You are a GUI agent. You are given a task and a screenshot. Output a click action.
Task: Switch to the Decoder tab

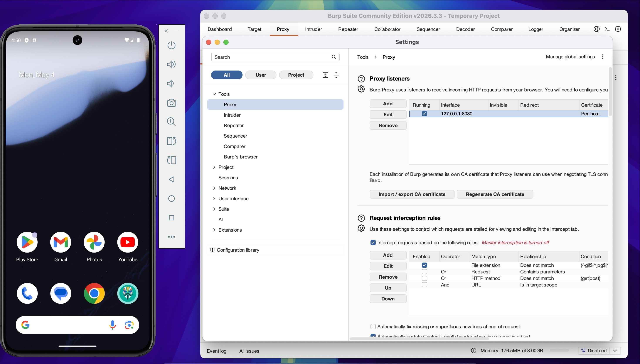(465, 29)
